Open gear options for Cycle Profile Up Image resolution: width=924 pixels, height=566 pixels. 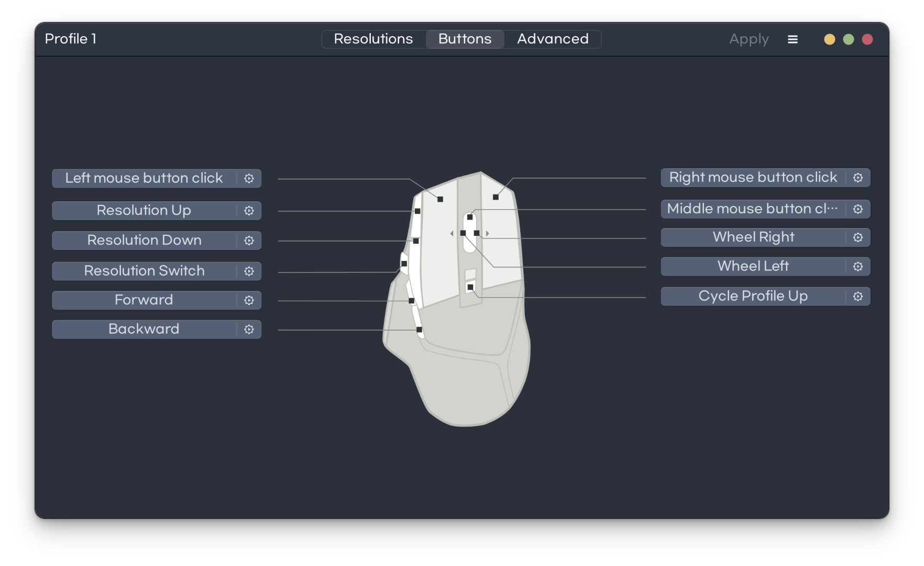pyautogui.click(x=857, y=296)
